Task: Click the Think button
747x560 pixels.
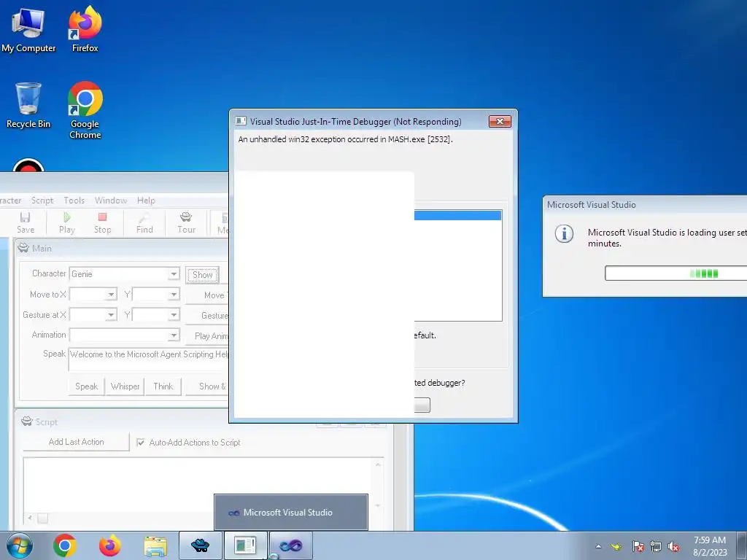Action: click(163, 386)
